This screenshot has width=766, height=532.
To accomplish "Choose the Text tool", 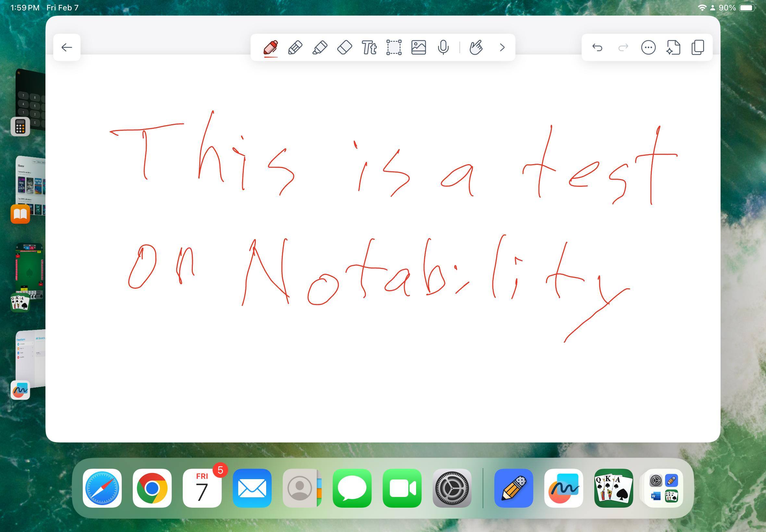I will pos(369,47).
